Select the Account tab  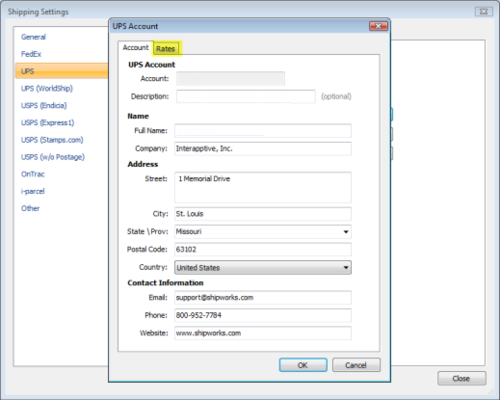[x=135, y=48]
